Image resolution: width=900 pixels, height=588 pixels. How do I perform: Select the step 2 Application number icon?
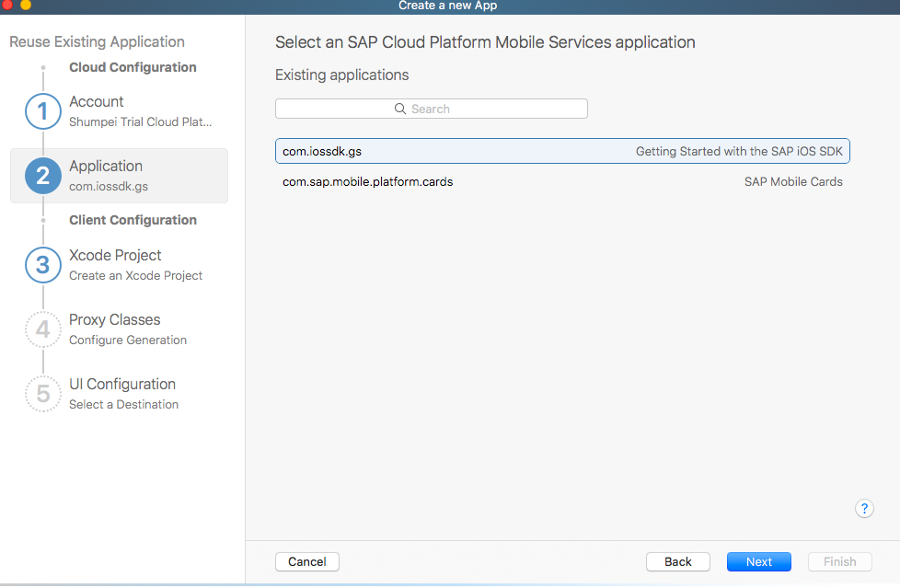(42, 176)
